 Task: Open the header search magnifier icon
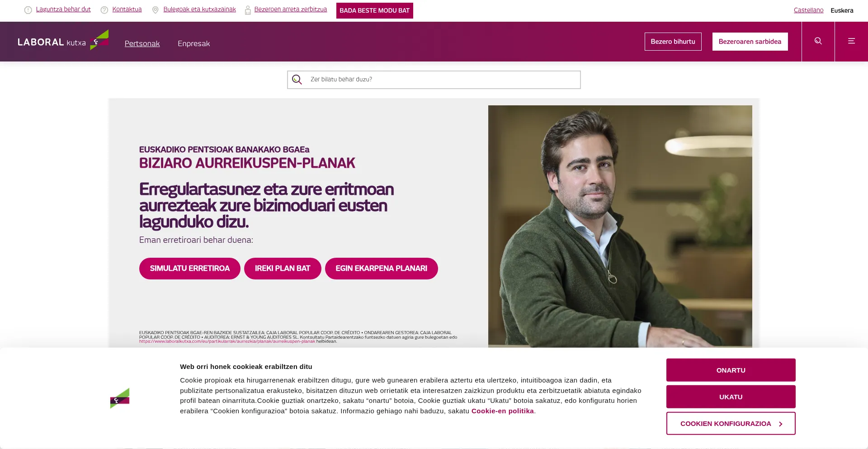pyautogui.click(x=818, y=41)
